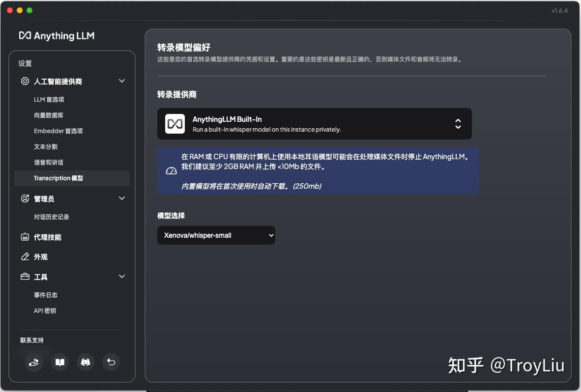The width and height of the screenshot is (581, 392).
Task: Open 向量数据库 settings
Action: [49, 115]
